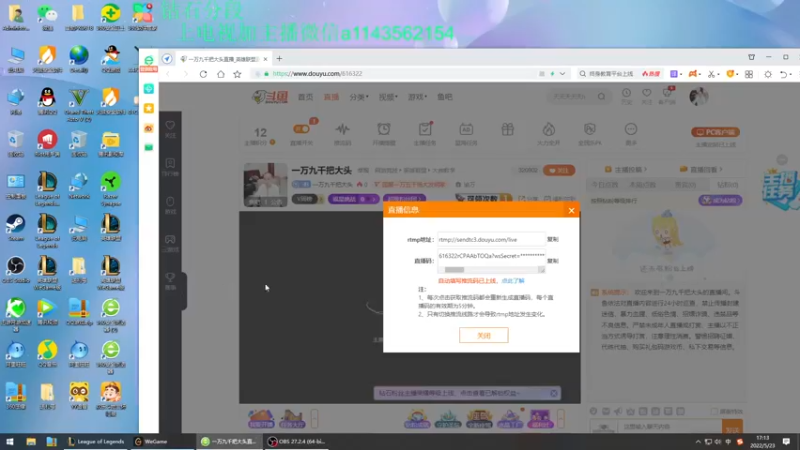800x450 pixels.
Task: Click the browser search box
Action: (611, 74)
